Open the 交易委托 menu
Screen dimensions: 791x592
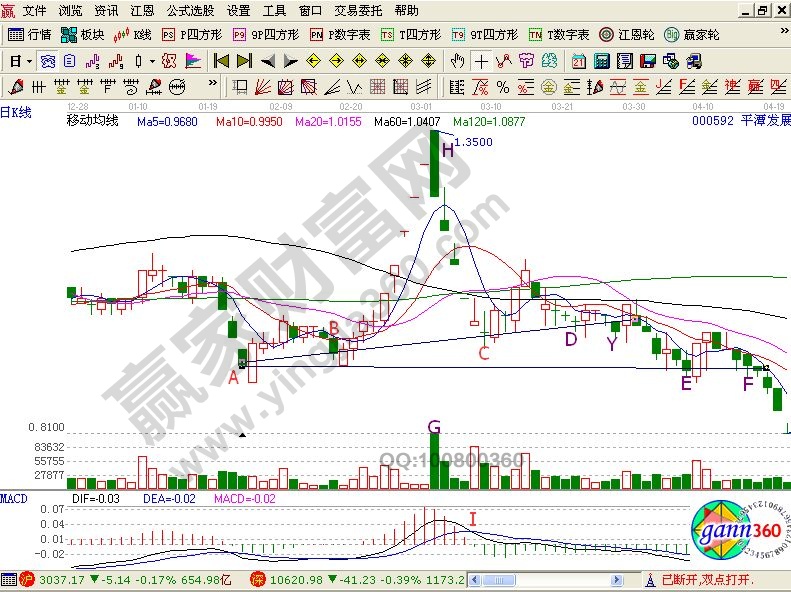click(357, 11)
